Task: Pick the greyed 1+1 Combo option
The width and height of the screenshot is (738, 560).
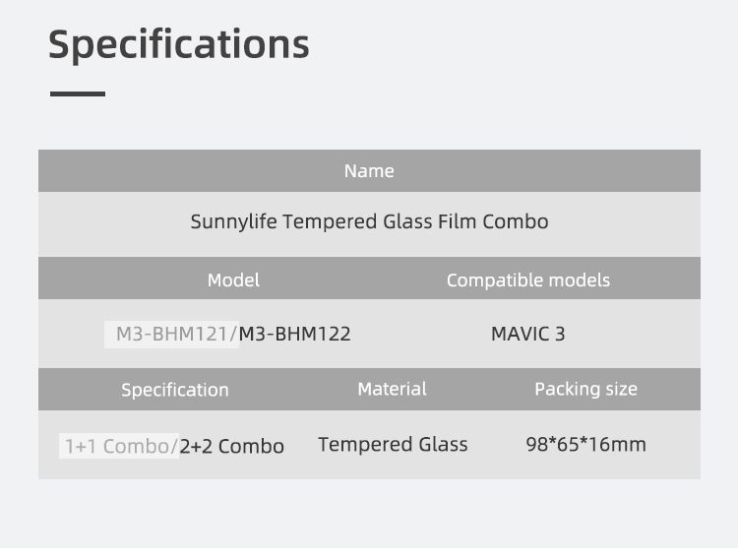Action: (x=116, y=446)
